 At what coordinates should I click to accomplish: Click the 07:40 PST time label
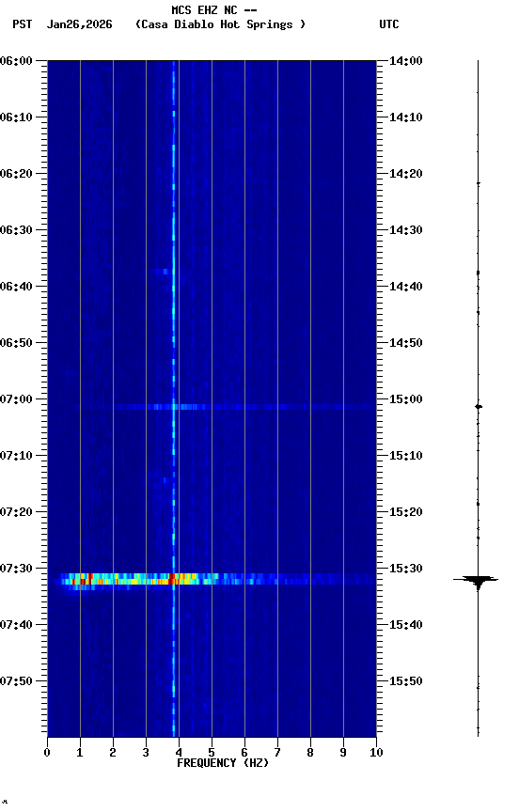click(x=16, y=625)
